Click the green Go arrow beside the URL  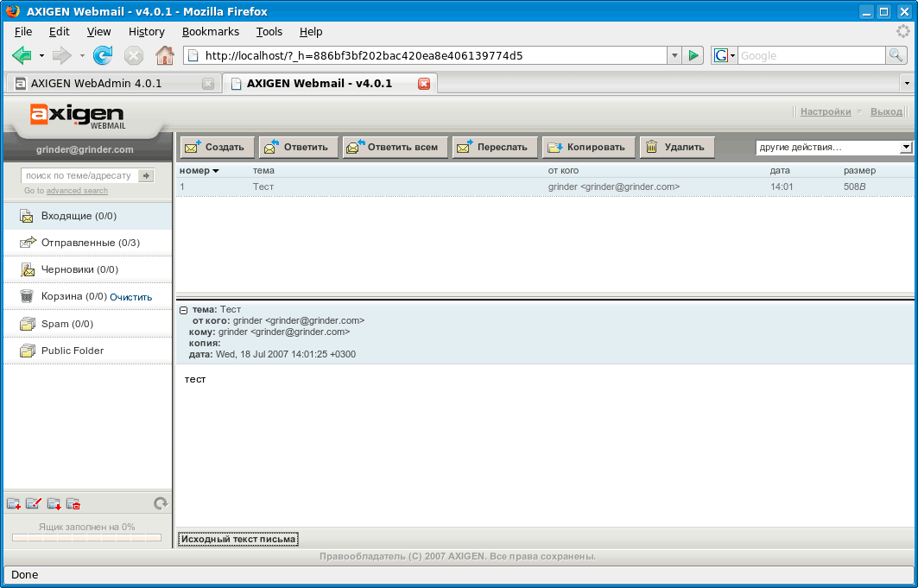pos(693,55)
